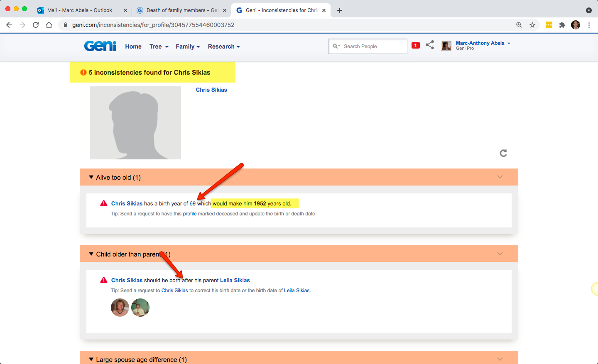
Task: Click the share icon in header
Action: (430, 45)
